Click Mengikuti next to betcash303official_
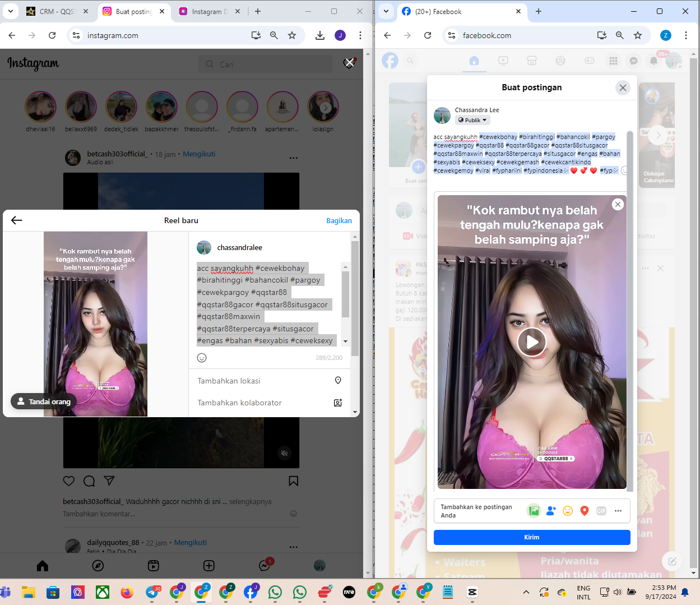Screen dimensions: 700x605 (199, 154)
